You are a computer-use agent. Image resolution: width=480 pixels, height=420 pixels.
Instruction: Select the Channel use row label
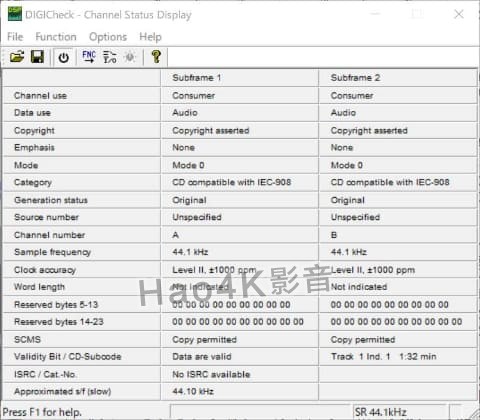tap(40, 96)
